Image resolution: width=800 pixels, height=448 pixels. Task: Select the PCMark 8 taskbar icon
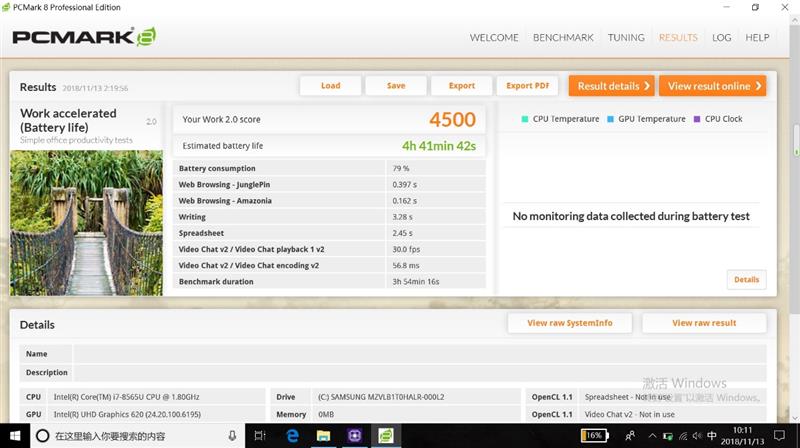(x=386, y=436)
